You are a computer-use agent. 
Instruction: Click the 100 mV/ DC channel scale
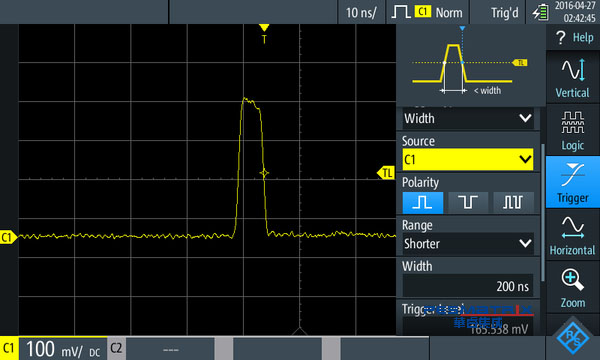point(63,349)
